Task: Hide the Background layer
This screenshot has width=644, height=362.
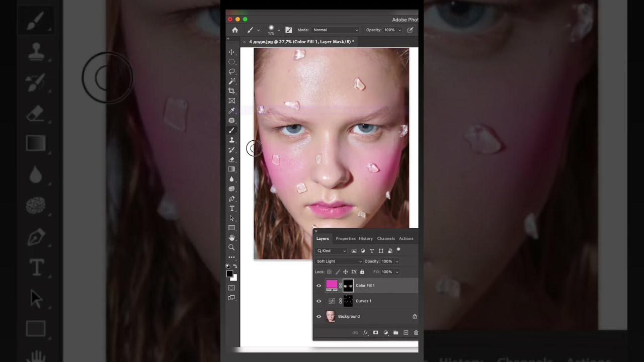Action: [x=318, y=316]
